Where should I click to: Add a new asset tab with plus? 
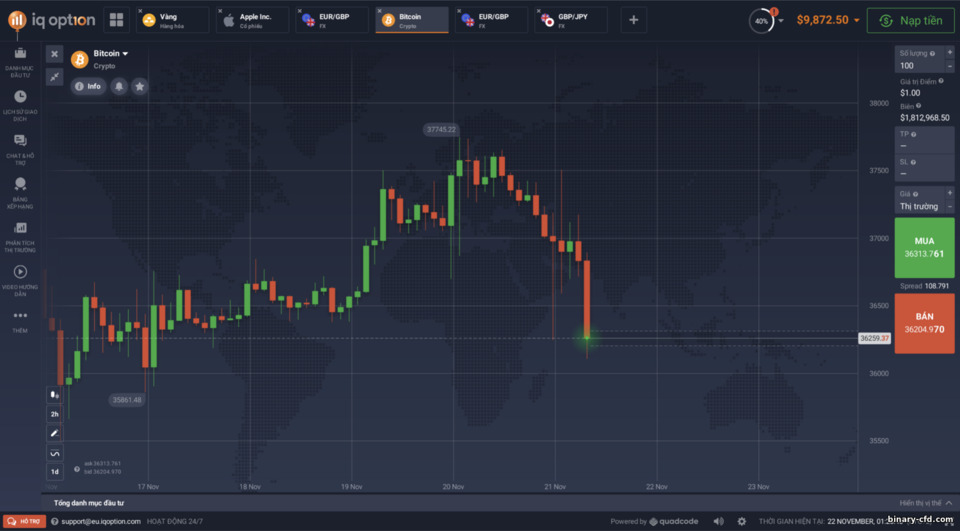click(634, 20)
